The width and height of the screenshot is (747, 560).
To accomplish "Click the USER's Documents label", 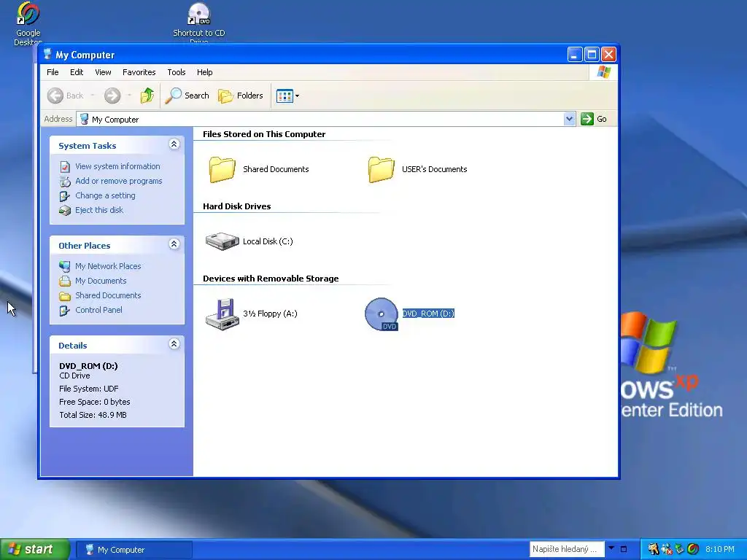I will [x=435, y=169].
